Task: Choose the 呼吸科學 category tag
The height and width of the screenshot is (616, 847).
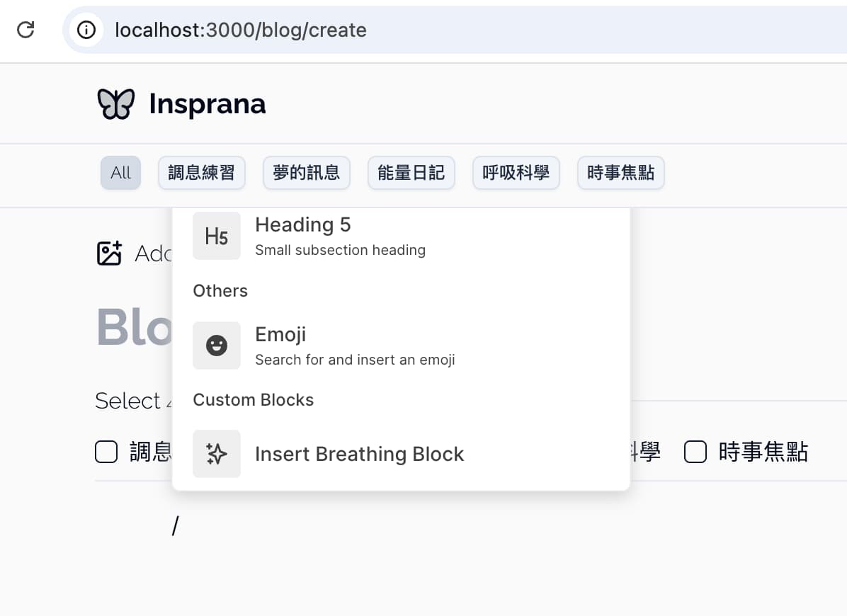Action: click(x=516, y=173)
